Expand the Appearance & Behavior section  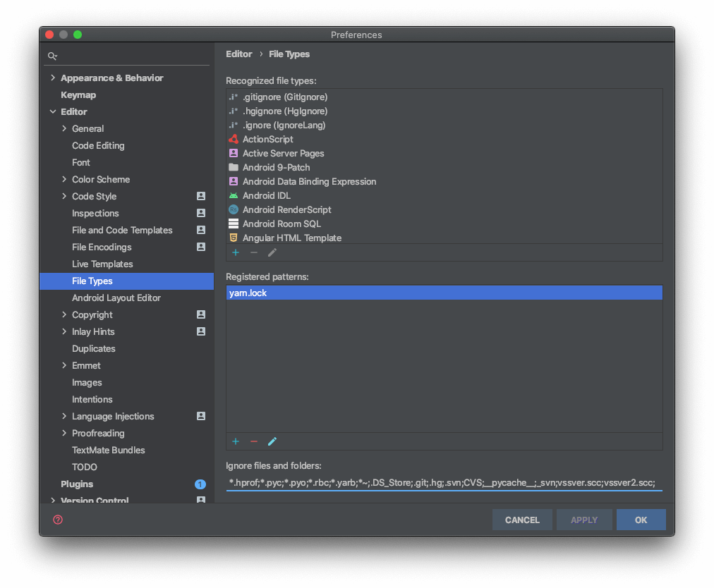click(x=53, y=78)
